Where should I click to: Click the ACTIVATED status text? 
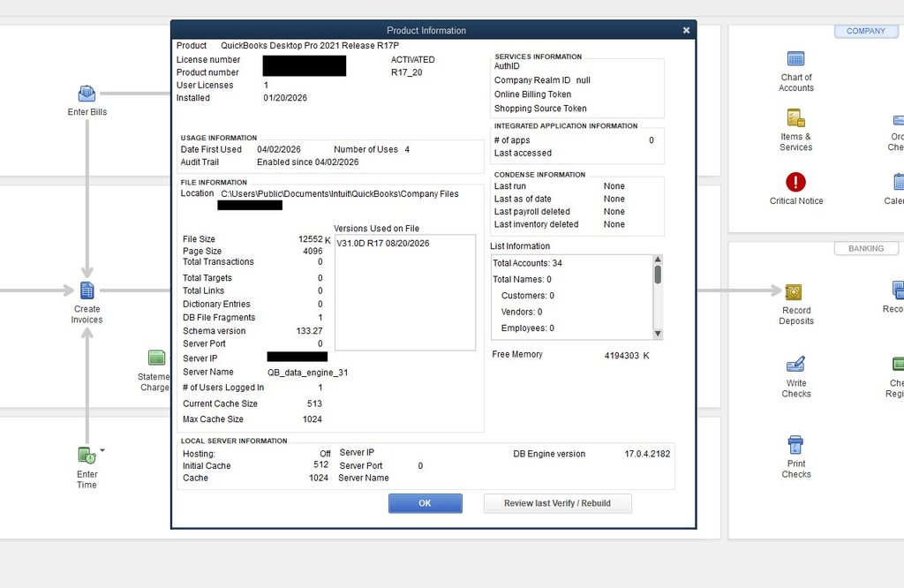point(412,59)
